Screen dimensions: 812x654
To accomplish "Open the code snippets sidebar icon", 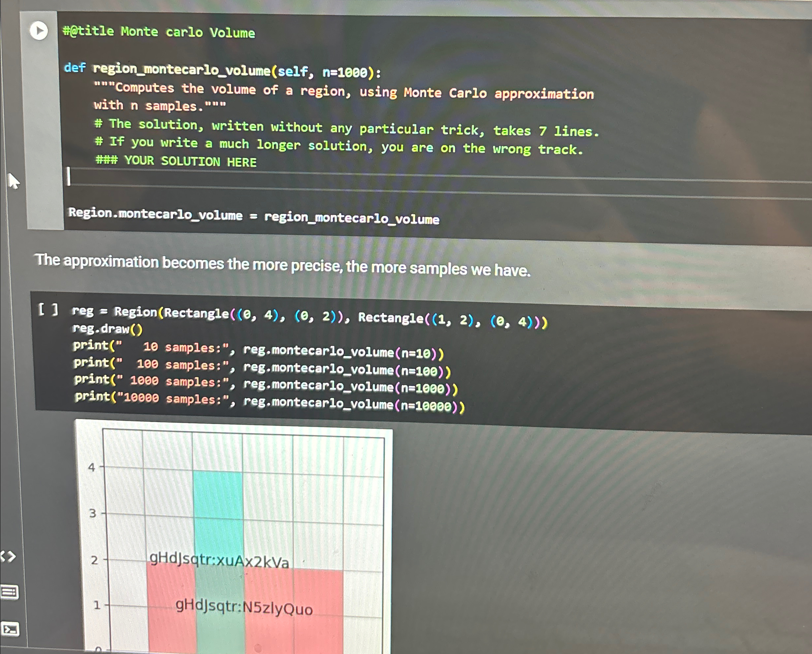I will pos(8,556).
